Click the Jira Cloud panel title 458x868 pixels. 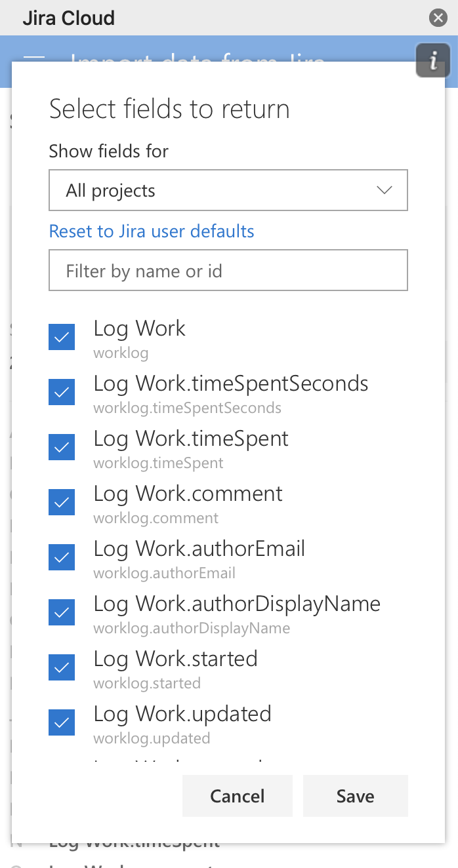tap(69, 18)
